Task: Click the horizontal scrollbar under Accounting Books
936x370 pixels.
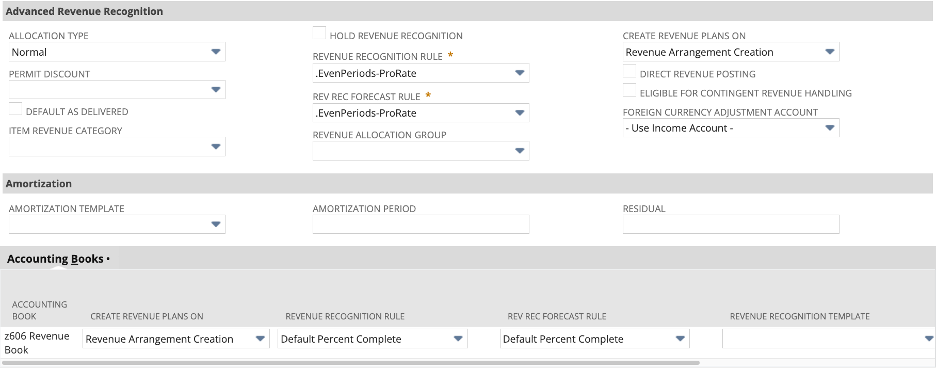Action: click(352, 362)
